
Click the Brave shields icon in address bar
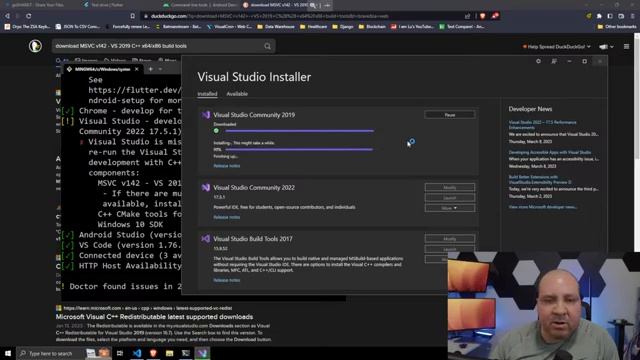coord(482,16)
